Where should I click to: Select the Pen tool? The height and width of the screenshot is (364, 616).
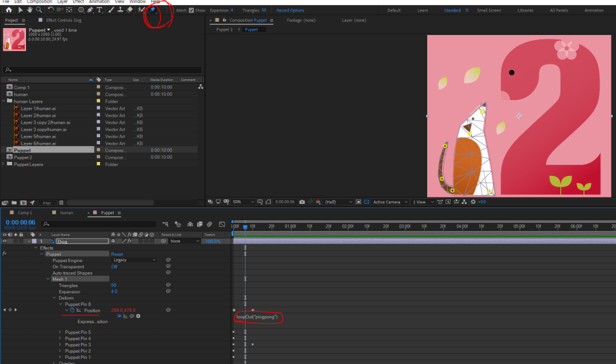point(91,10)
